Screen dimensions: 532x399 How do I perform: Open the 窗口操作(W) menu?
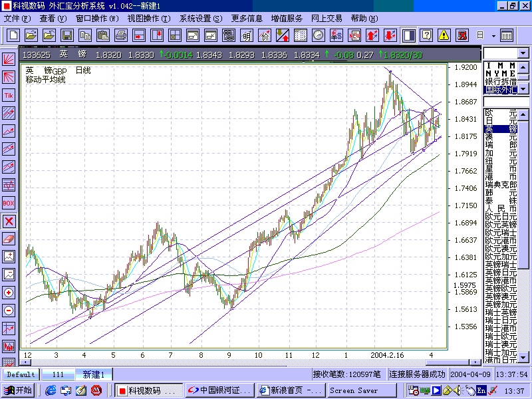tap(97, 19)
